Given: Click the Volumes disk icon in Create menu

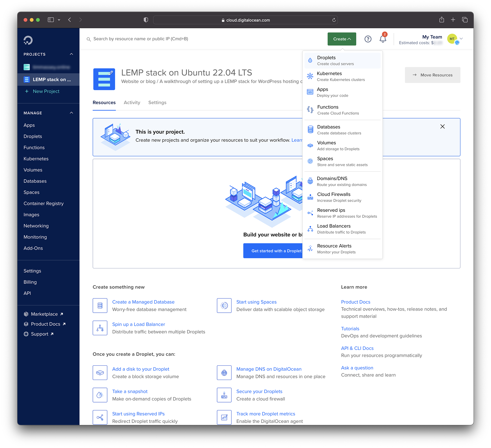Looking at the screenshot, I should click(310, 145).
